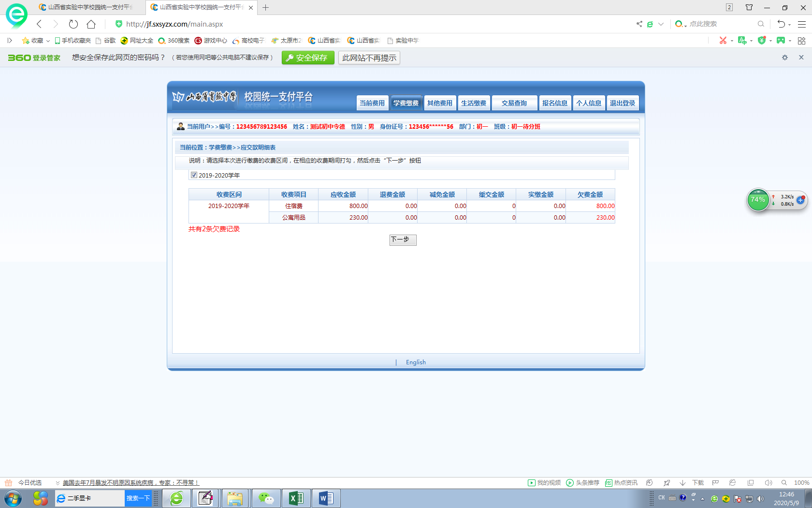Open 头条推荐 in status bar
This screenshot has width=812, height=508.
[x=582, y=483]
